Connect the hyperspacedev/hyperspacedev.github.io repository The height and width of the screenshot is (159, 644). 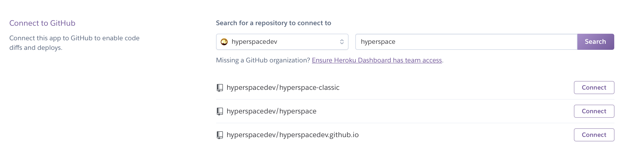point(594,135)
